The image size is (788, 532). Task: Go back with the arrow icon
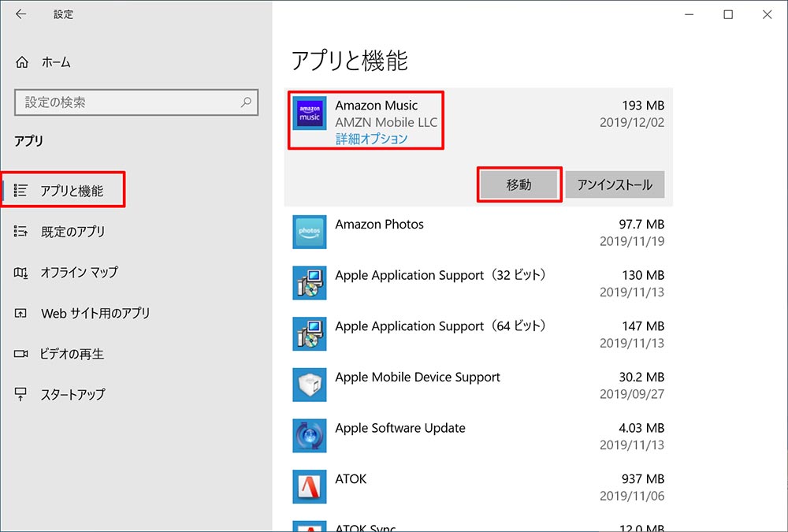pyautogui.click(x=20, y=14)
